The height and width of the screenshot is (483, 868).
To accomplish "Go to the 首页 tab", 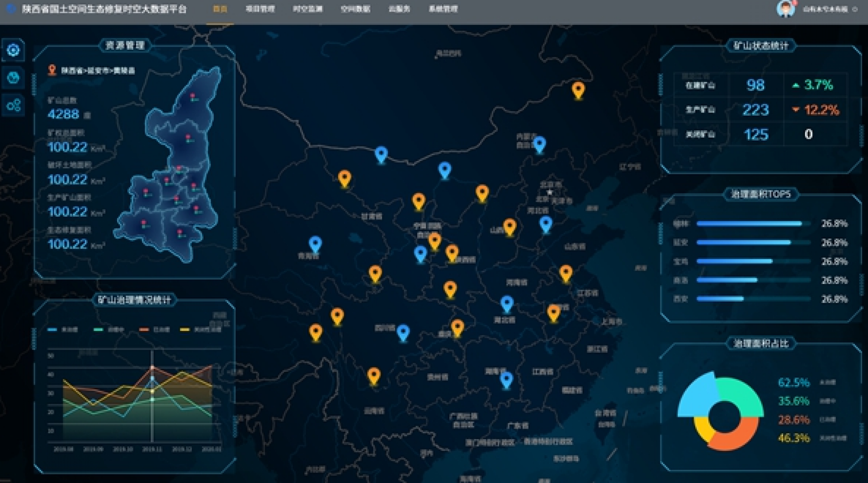I will point(220,9).
